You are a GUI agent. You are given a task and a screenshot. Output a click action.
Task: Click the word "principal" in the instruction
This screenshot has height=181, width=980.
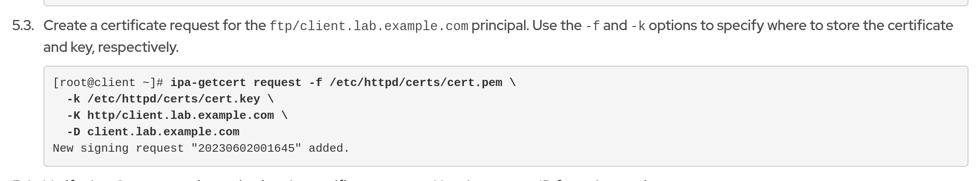coord(499,26)
